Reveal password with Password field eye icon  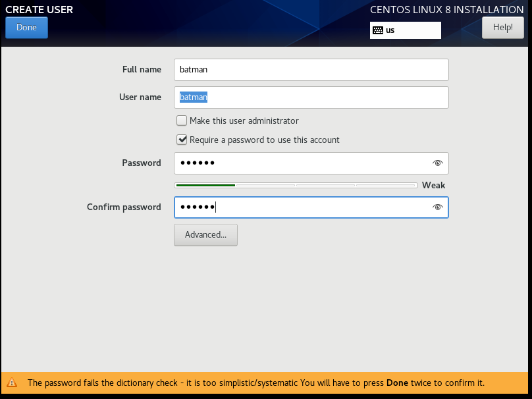pos(437,163)
